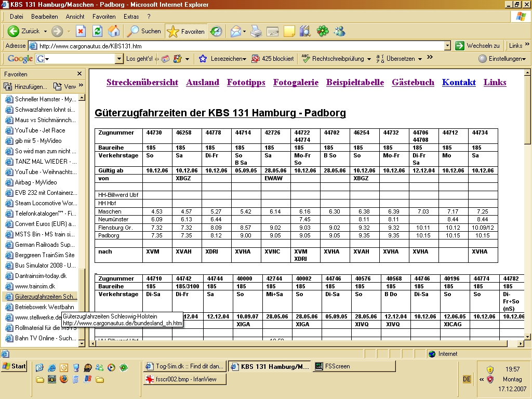
Task: Switch to Tog-Sim.dk taskbar window
Action: tap(185, 366)
